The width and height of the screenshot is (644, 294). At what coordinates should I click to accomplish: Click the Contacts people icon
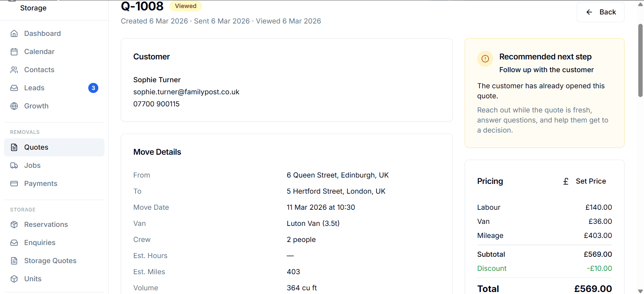point(14,69)
